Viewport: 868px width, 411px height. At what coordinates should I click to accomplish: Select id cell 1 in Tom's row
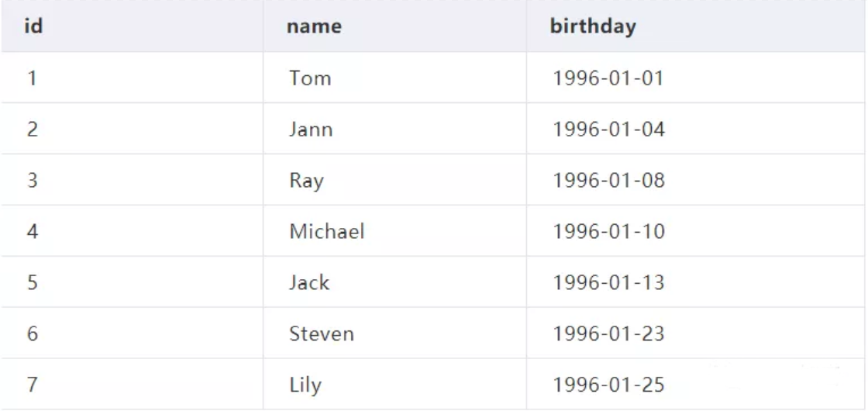pos(33,78)
